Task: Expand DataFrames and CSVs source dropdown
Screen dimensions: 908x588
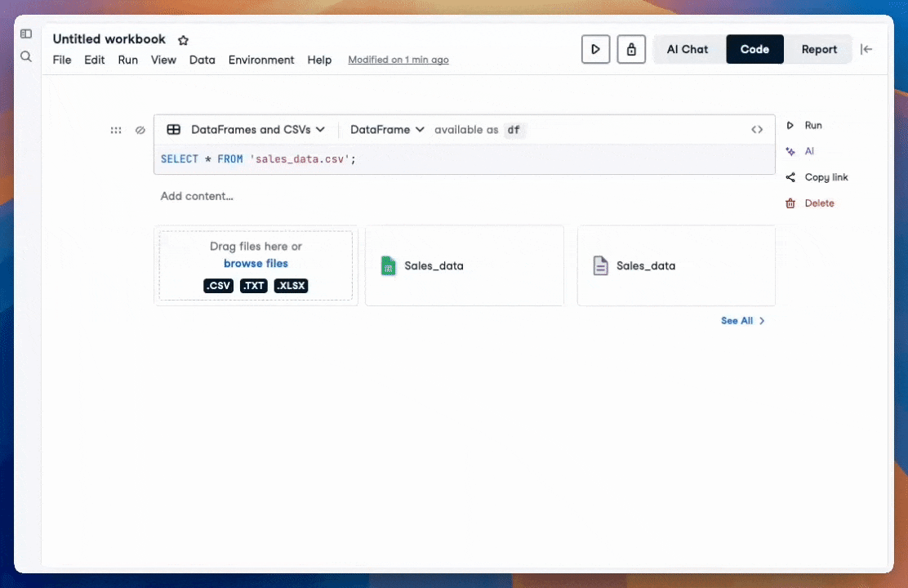Action: [x=258, y=130]
